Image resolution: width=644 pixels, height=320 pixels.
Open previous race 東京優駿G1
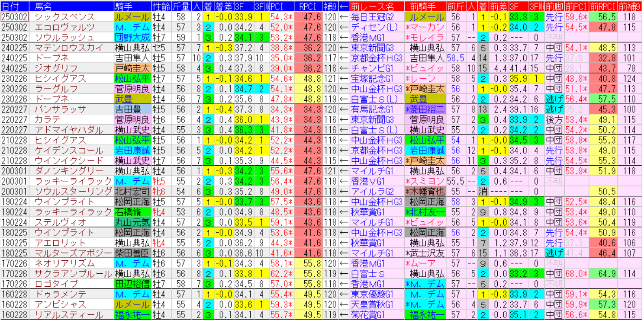tap(372, 294)
